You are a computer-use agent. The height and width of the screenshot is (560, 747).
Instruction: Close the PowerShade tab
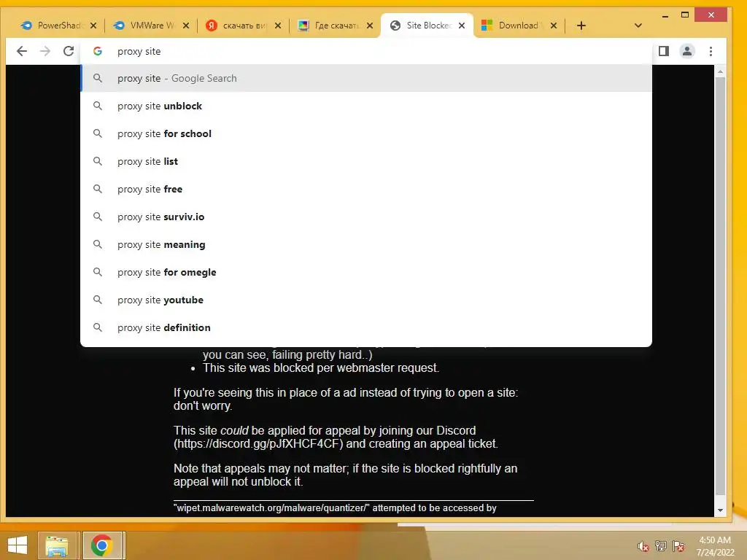click(x=93, y=26)
